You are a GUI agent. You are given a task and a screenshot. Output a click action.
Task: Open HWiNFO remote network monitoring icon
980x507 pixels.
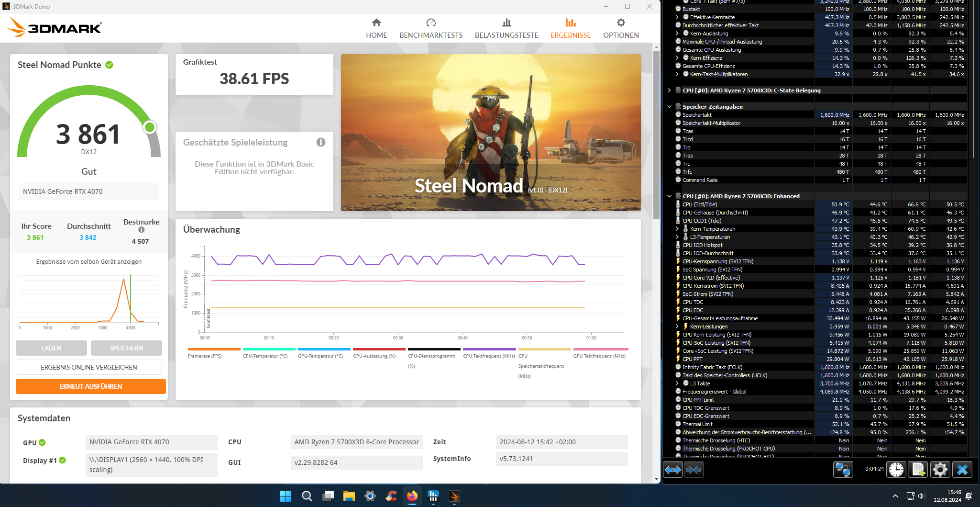(843, 470)
